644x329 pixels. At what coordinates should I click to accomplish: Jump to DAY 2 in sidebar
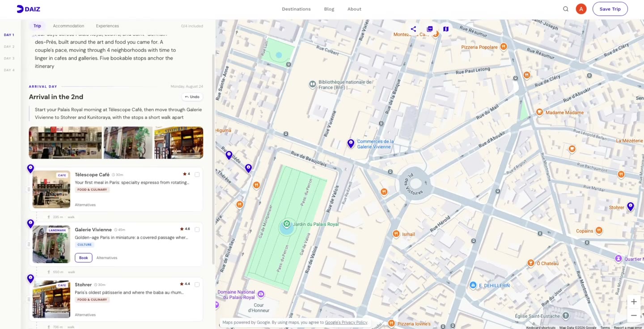[9, 46]
